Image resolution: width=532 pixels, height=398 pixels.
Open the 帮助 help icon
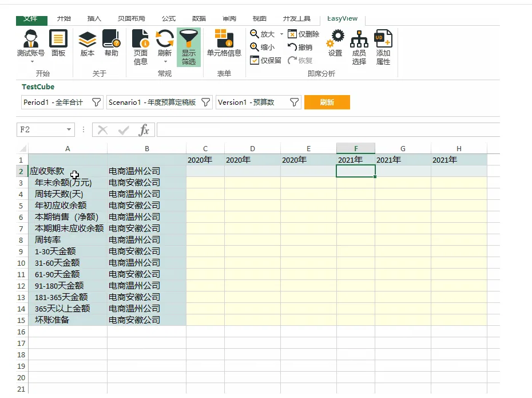pyautogui.click(x=112, y=38)
